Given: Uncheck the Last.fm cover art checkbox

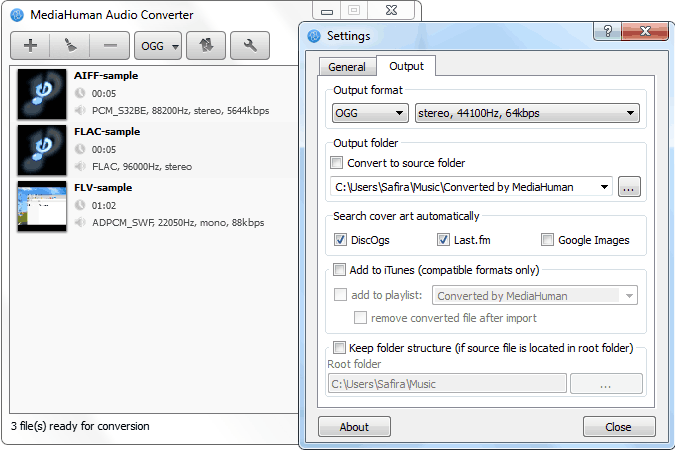Looking at the screenshot, I should tap(443, 240).
